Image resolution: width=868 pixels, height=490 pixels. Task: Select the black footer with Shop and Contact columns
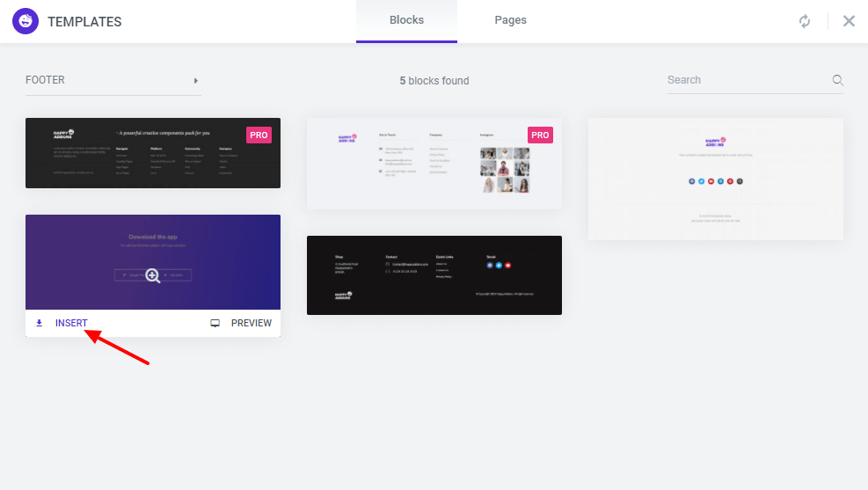point(434,275)
